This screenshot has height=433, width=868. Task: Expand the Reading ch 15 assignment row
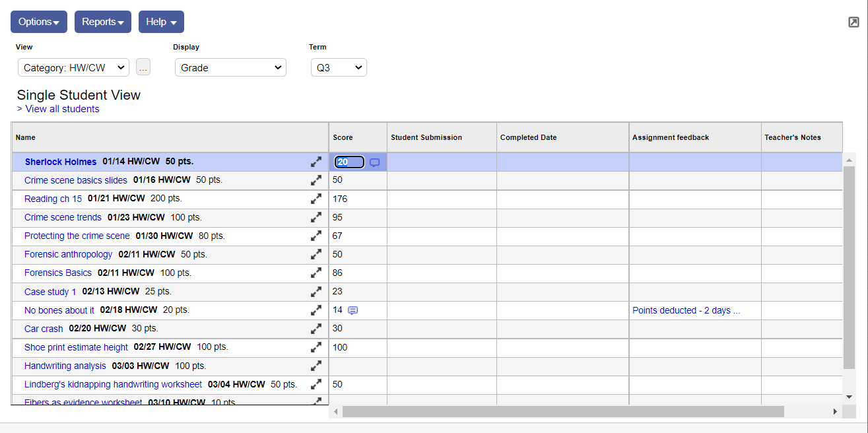click(x=316, y=199)
